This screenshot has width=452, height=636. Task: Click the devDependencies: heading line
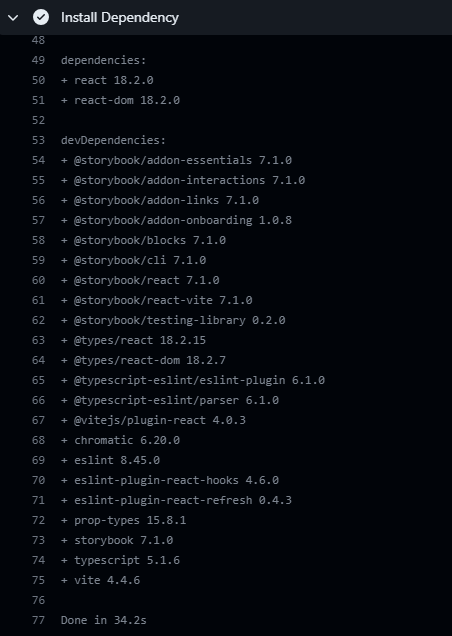pos(114,140)
